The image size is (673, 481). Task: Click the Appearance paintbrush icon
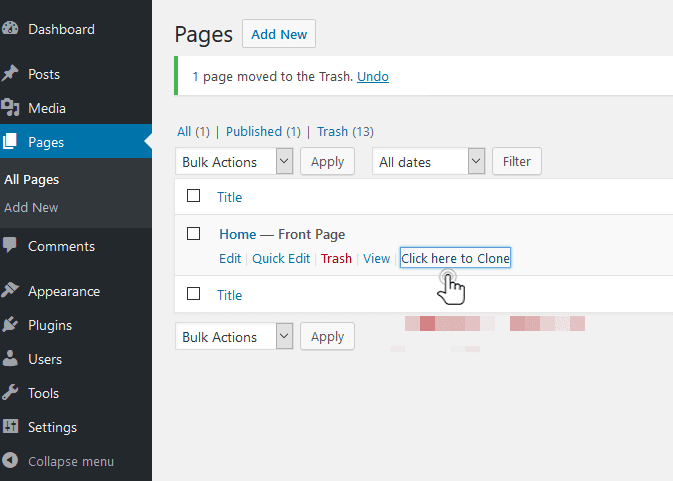click(x=10, y=290)
